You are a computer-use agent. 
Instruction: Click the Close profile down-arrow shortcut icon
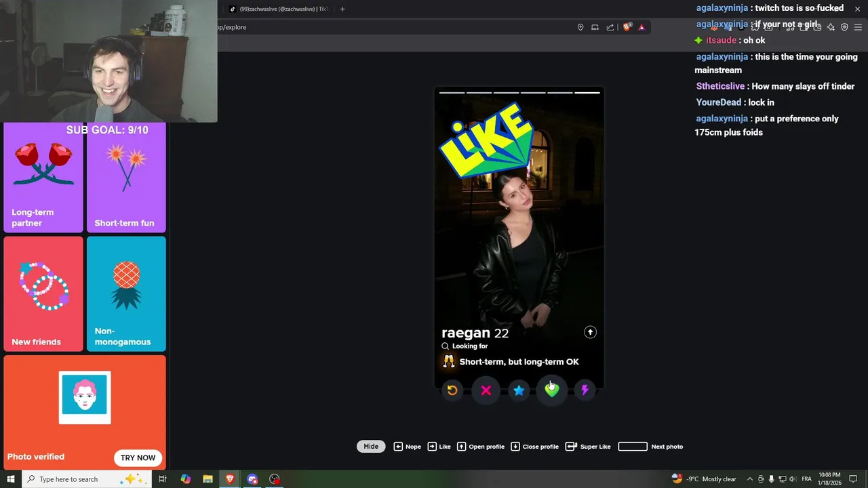pos(515,447)
